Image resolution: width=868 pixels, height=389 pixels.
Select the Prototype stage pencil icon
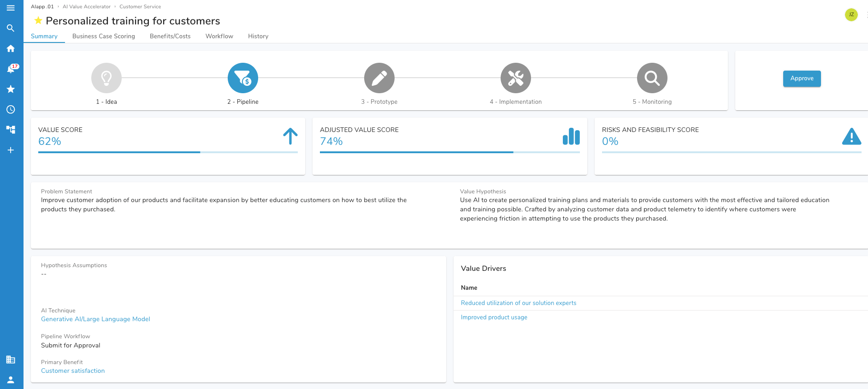point(379,78)
